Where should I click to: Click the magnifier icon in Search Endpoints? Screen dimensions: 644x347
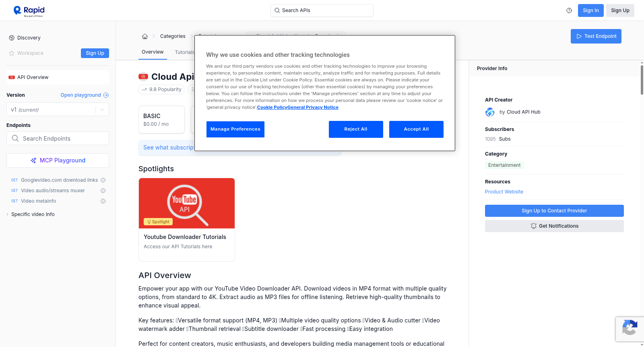(x=15, y=138)
